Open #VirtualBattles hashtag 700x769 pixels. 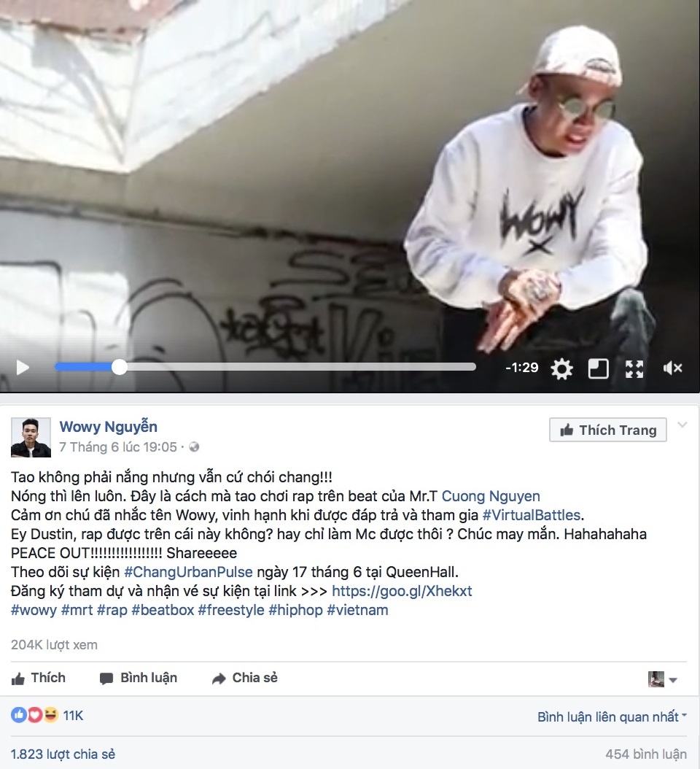pyautogui.click(x=532, y=515)
